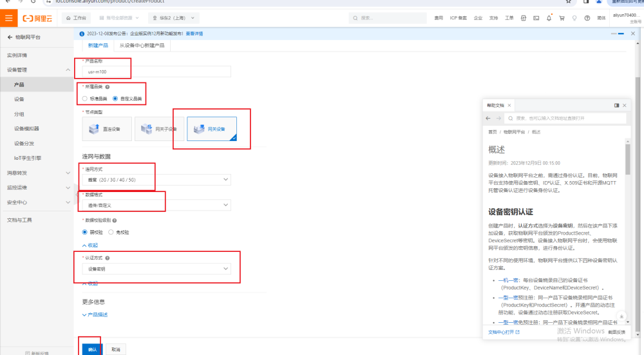
Task: Switch to 从设备中心新建产品 tab
Action: pyautogui.click(x=142, y=46)
